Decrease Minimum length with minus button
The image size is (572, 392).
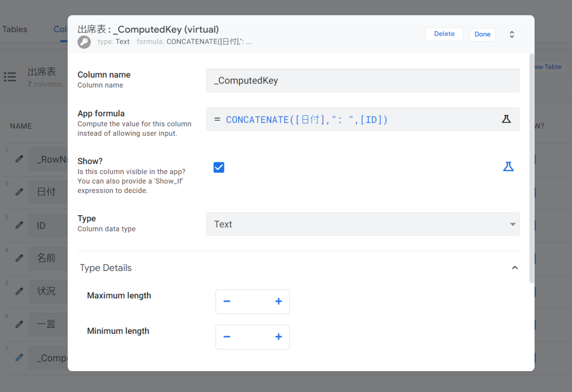click(x=227, y=337)
